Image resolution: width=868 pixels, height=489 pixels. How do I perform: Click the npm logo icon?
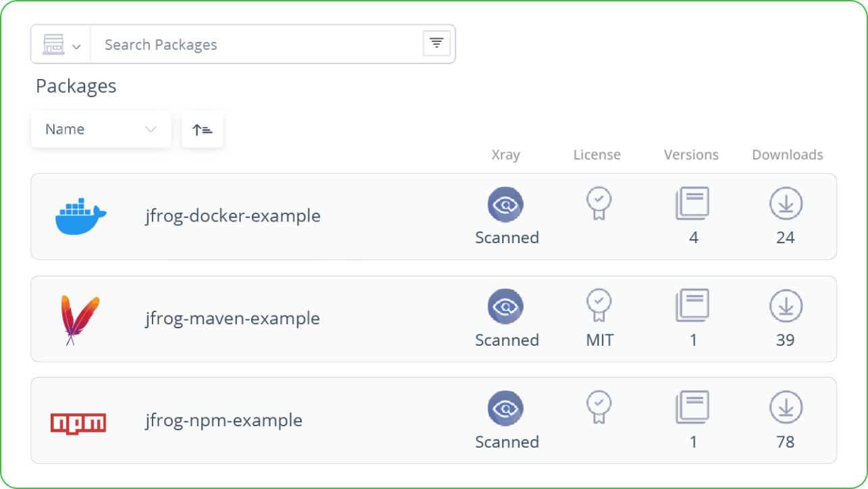pos(78,423)
